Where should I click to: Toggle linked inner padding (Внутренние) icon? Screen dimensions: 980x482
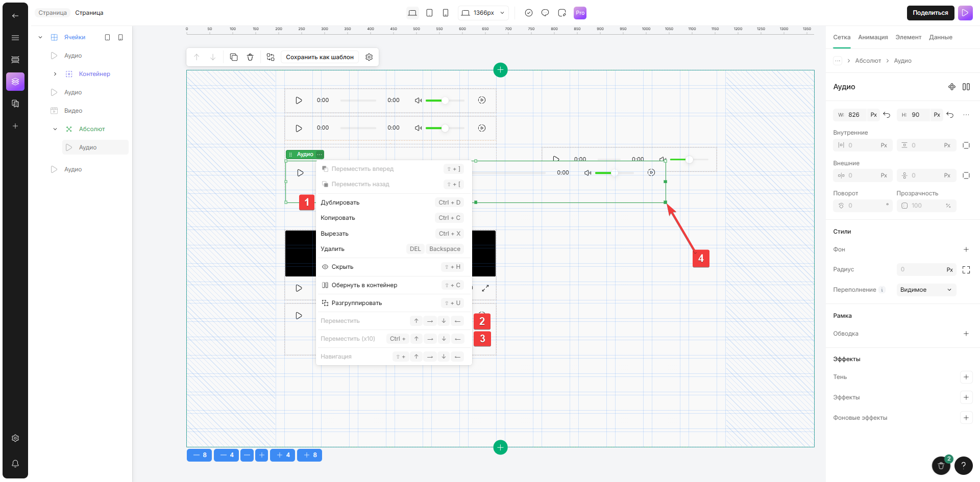click(x=966, y=145)
